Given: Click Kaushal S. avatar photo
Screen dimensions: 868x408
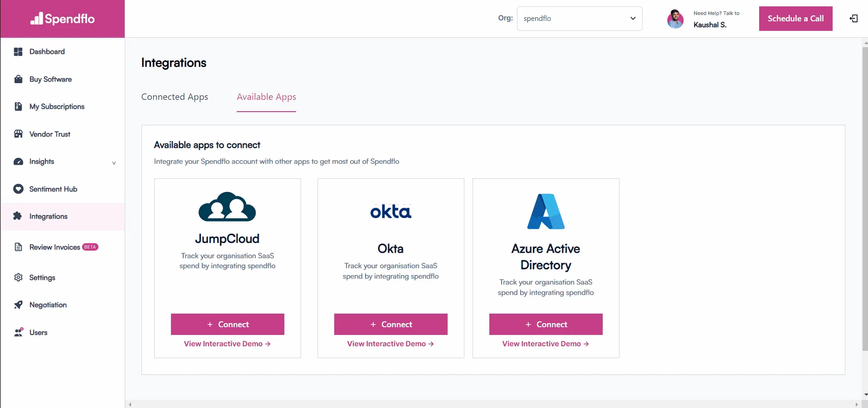Looking at the screenshot, I should (x=675, y=19).
